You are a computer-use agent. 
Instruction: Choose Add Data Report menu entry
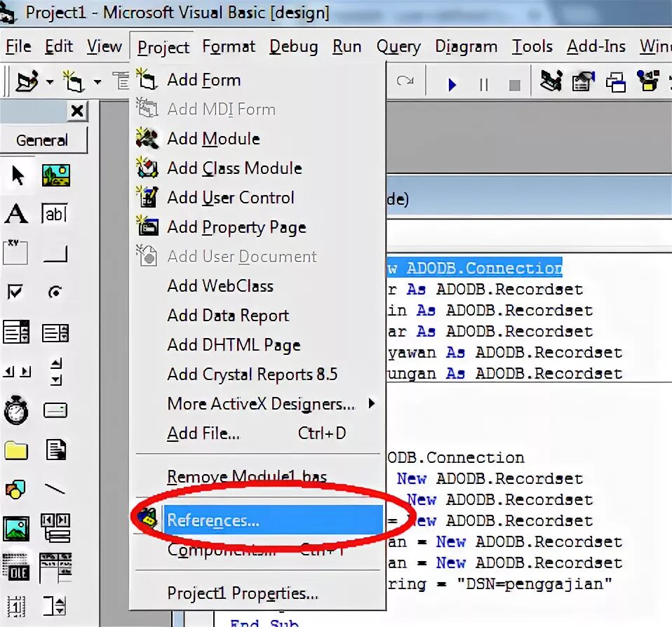pyautogui.click(x=257, y=316)
